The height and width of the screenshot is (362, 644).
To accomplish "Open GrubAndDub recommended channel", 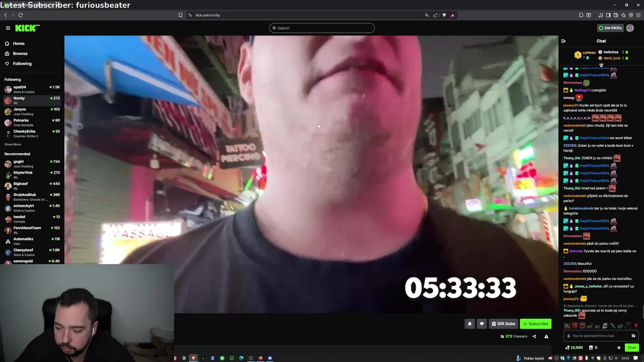I will [x=32, y=197].
